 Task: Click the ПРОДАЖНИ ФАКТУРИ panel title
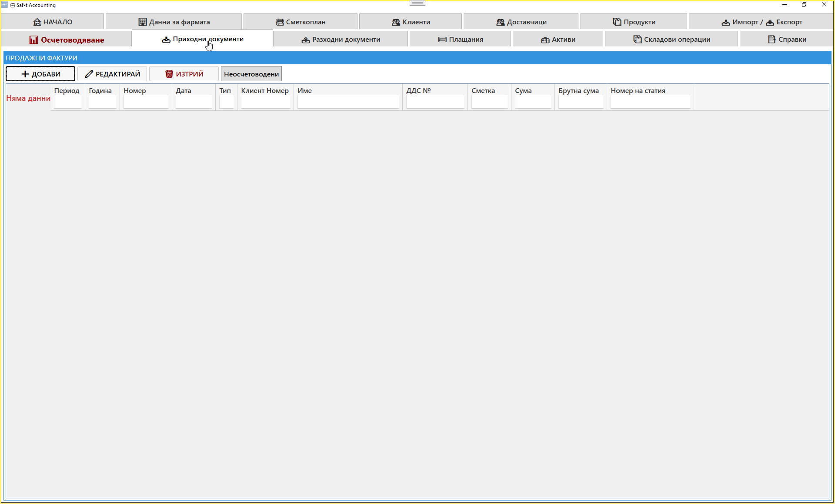click(42, 58)
